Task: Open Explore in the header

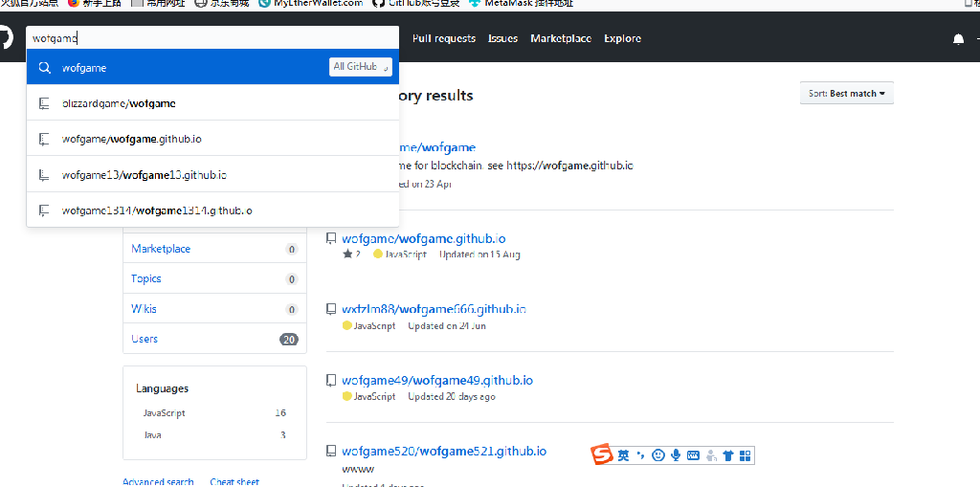Action: 622,38
